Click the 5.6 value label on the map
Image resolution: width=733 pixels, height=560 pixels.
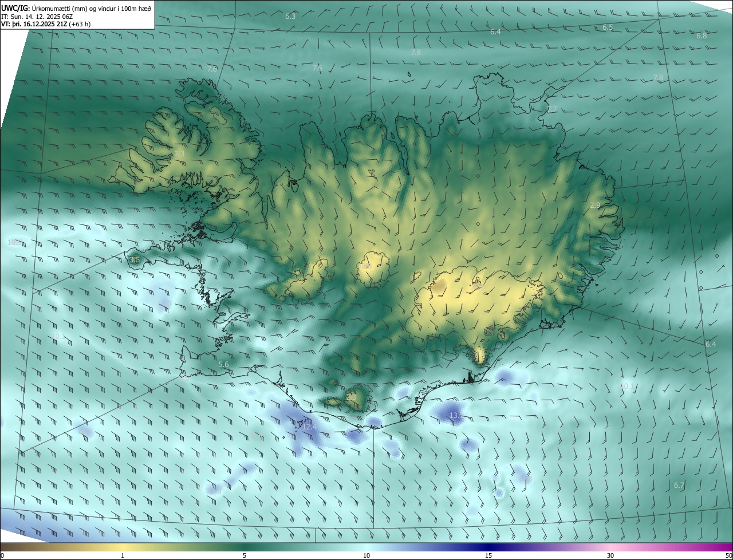pyautogui.click(x=223, y=364)
